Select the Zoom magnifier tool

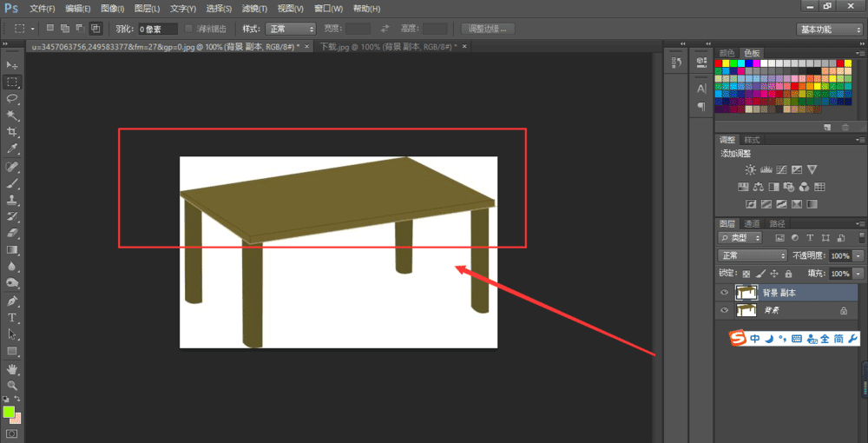click(x=12, y=385)
